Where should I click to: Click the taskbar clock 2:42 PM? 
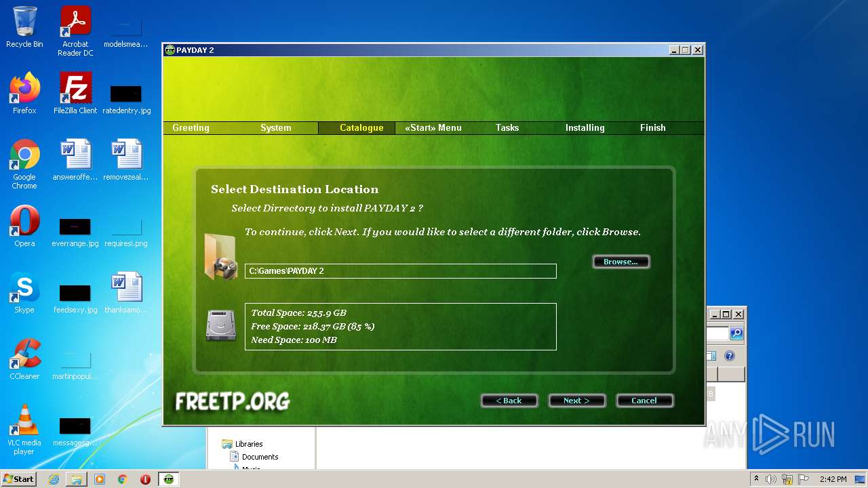tap(833, 479)
